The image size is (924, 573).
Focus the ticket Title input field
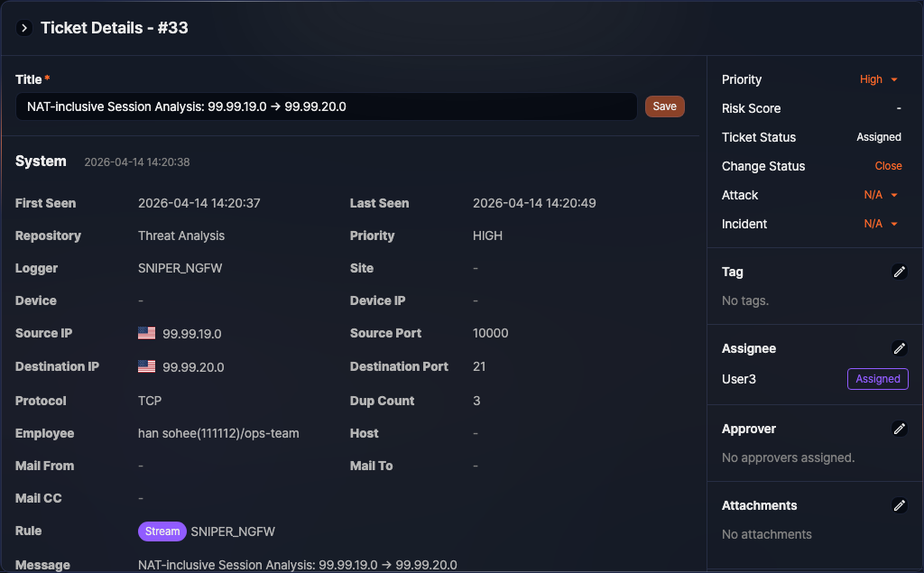(x=325, y=106)
